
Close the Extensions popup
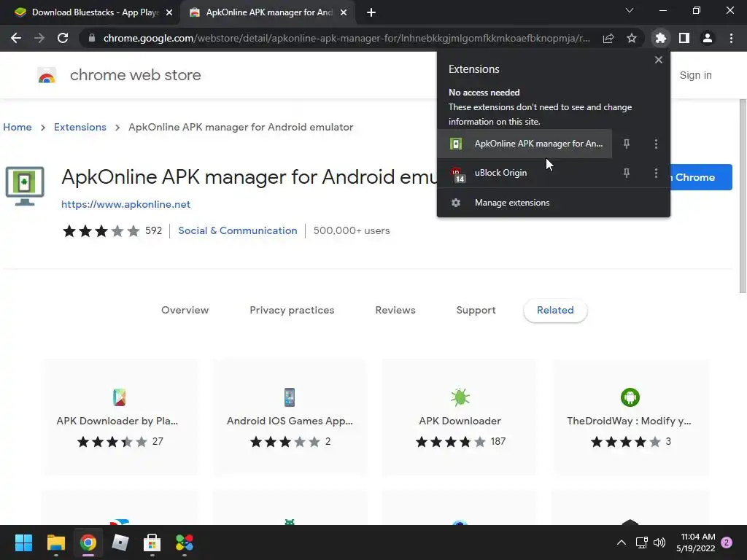[659, 60]
